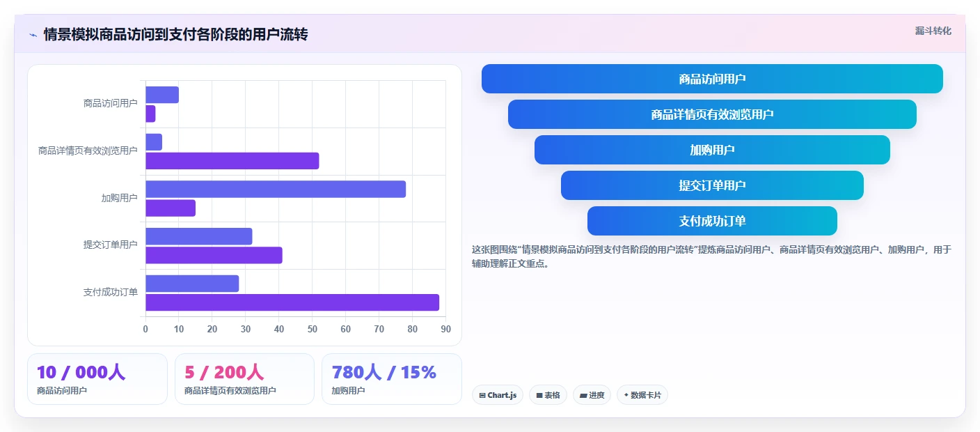
Task: Select the 商品详情页有效浏览用户 funnel stage
Action: point(712,114)
